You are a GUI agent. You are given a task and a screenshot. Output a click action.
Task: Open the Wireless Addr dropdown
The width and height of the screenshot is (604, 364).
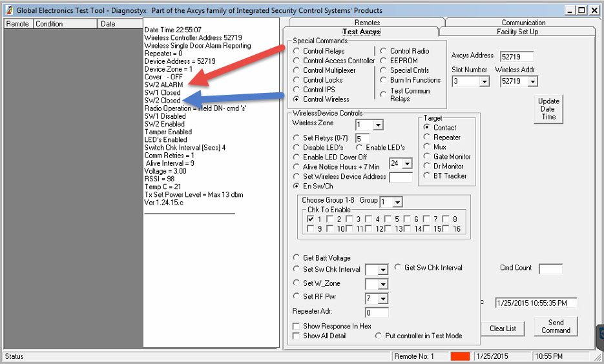(533, 81)
